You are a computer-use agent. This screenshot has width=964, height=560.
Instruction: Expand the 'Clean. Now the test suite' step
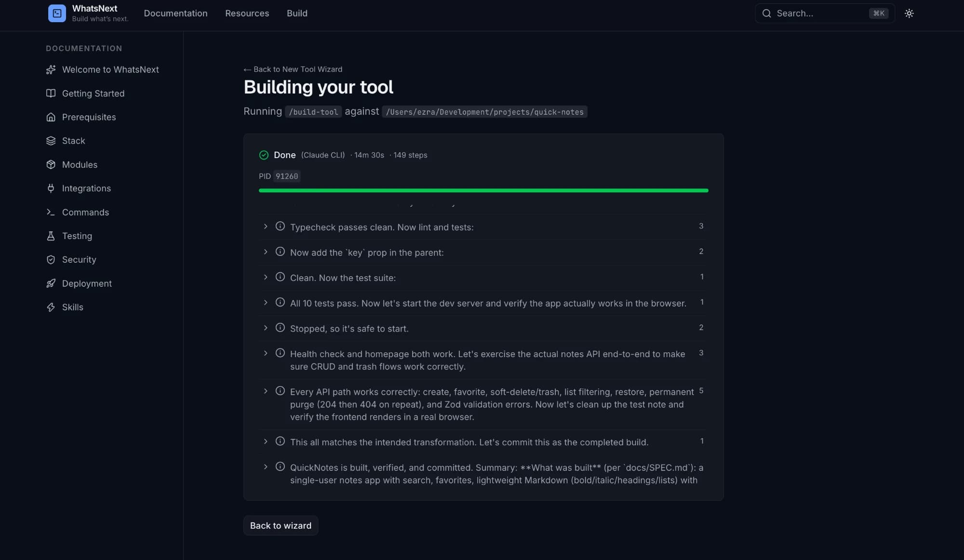tap(266, 278)
